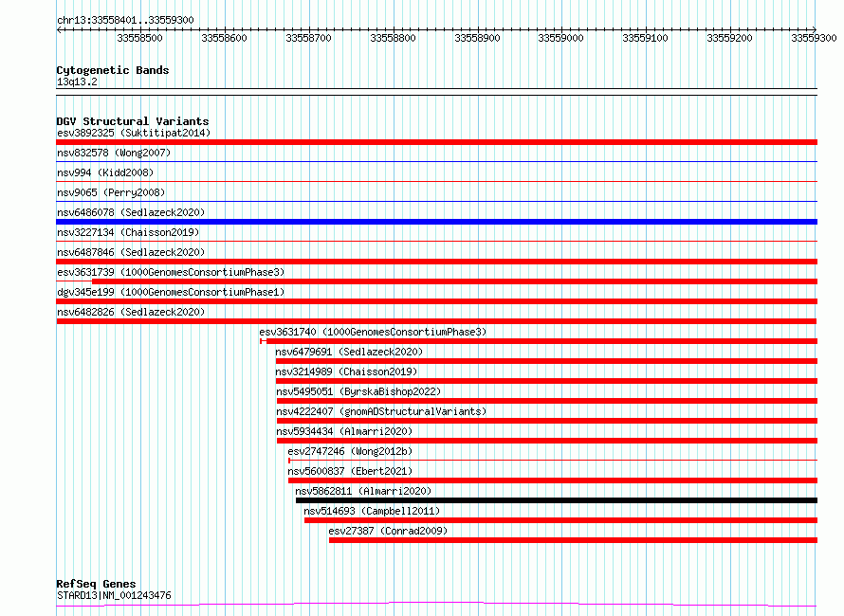Open the nsv6479691 (Sedlazeck2020) label
The image size is (844, 616).
(x=349, y=352)
